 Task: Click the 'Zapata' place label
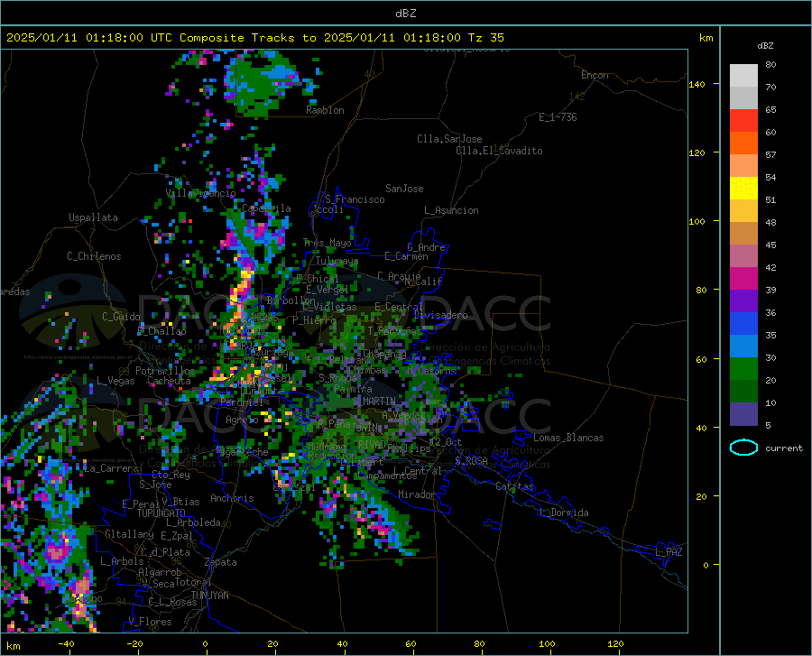(221, 562)
